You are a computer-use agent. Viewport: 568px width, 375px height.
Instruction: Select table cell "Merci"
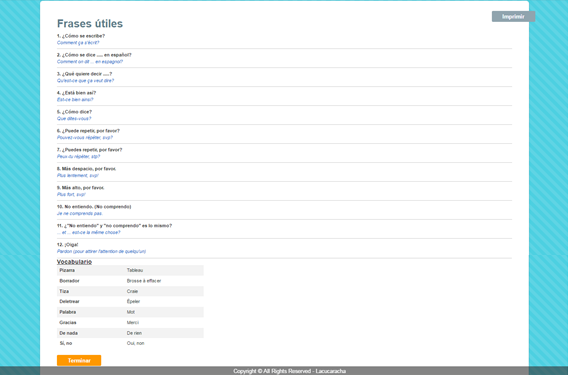pyautogui.click(x=164, y=322)
